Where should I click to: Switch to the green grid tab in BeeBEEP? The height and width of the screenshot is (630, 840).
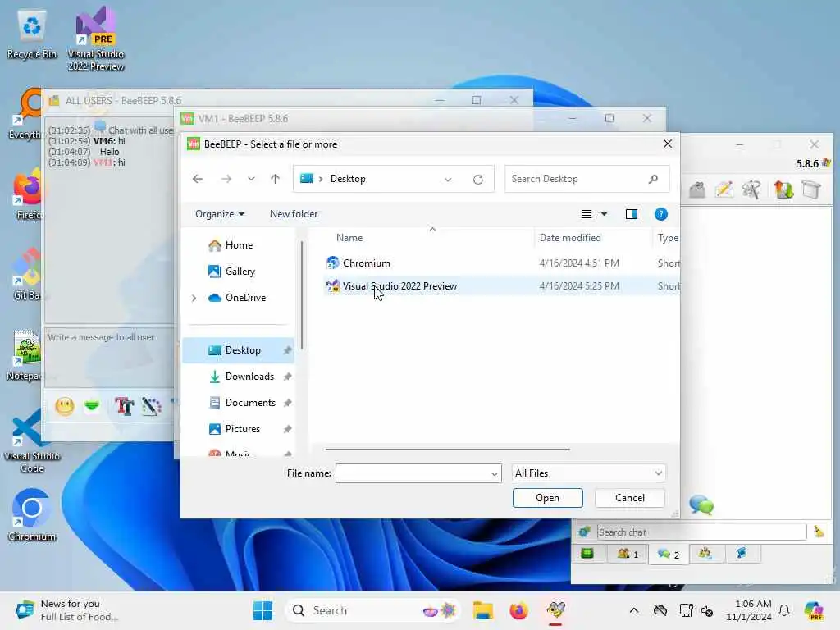pos(587,554)
